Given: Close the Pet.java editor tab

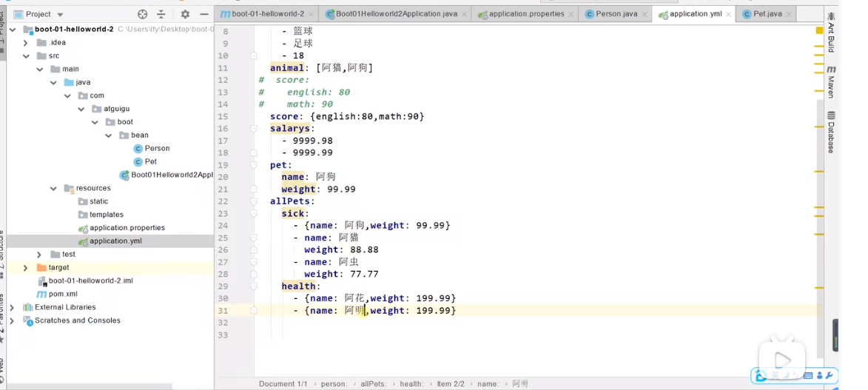Looking at the screenshot, I should click(788, 14).
